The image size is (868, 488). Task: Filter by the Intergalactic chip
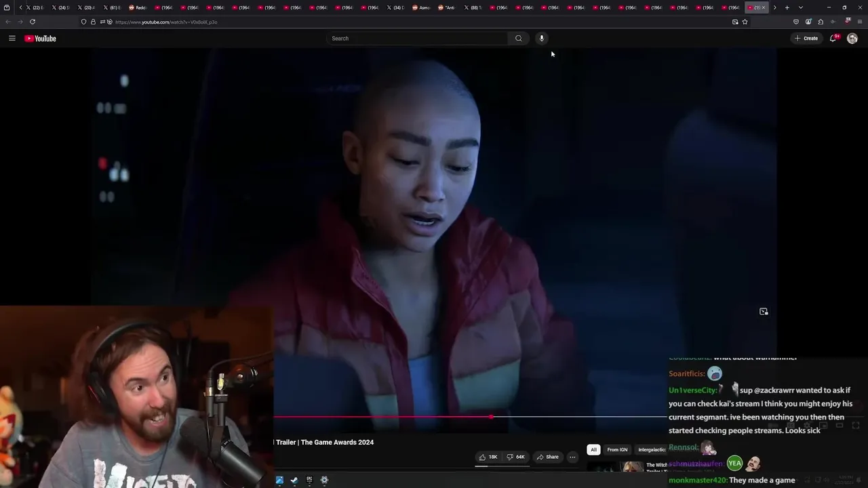[651, 450]
